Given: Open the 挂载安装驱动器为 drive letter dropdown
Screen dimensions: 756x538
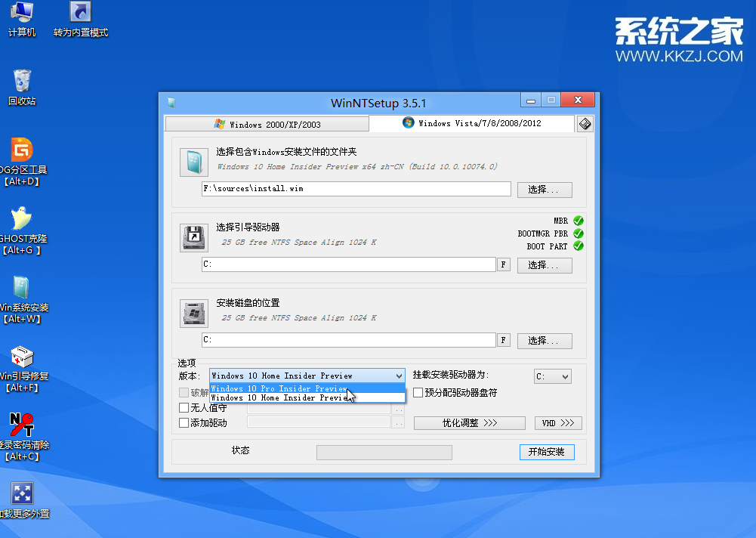Looking at the screenshot, I should click(553, 376).
